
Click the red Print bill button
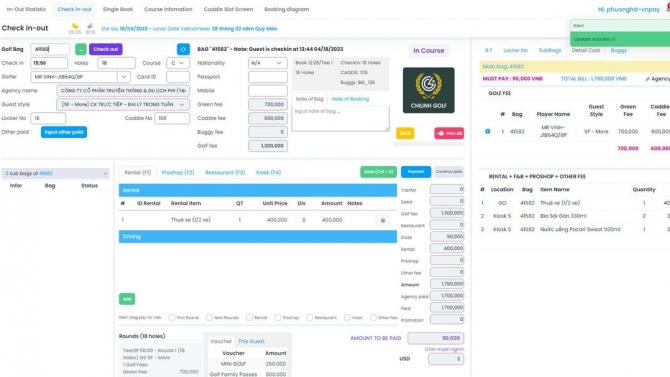449,133
